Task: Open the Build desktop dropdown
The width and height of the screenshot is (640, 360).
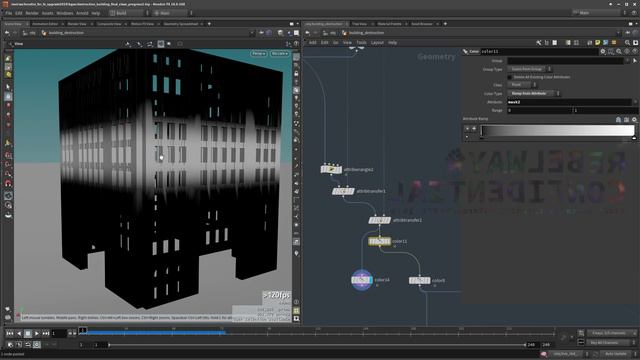Action: point(129,13)
